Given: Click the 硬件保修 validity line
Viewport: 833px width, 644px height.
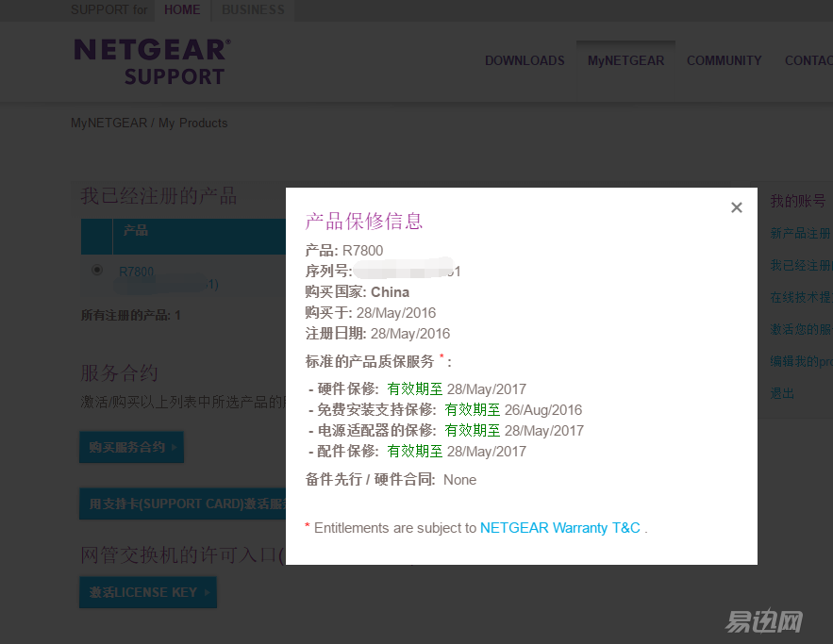Looking at the screenshot, I should (417, 389).
